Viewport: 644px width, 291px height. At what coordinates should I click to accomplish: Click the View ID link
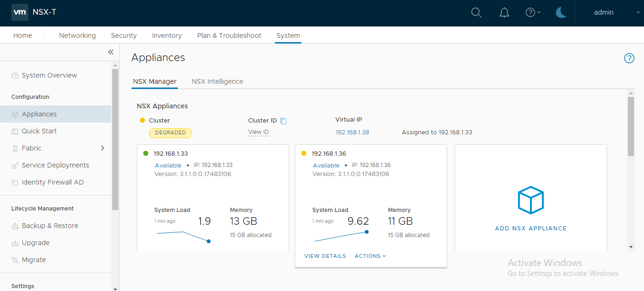pyautogui.click(x=258, y=132)
